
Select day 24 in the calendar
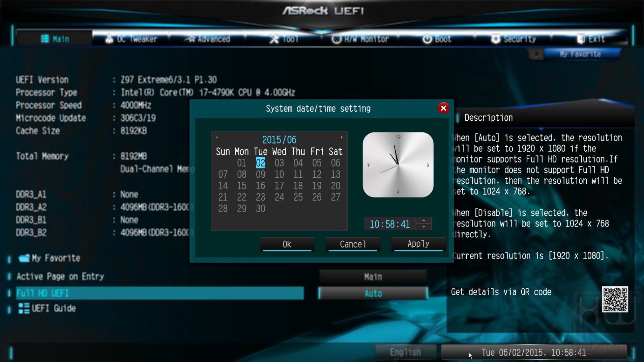click(279, 197)
